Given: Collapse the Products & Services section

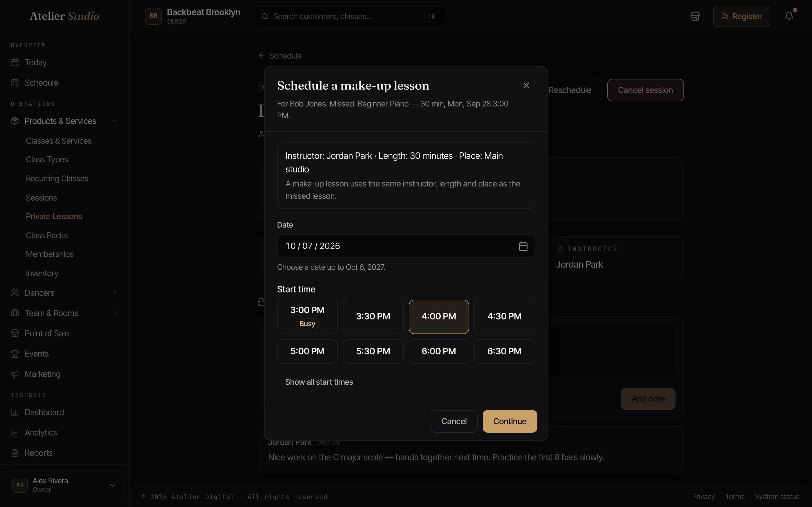Looking at the screenshot, I should pyautogui.click(x=114, y=121).
